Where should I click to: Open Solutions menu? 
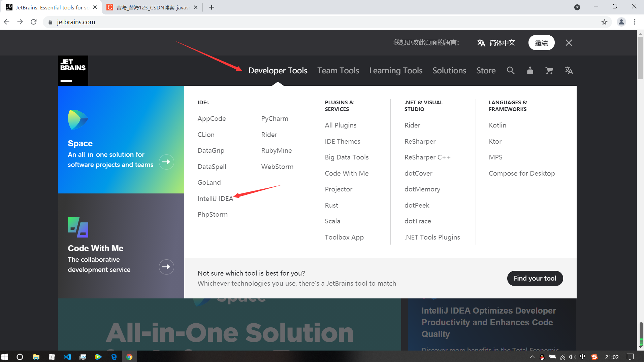click(x=449, y=71)
